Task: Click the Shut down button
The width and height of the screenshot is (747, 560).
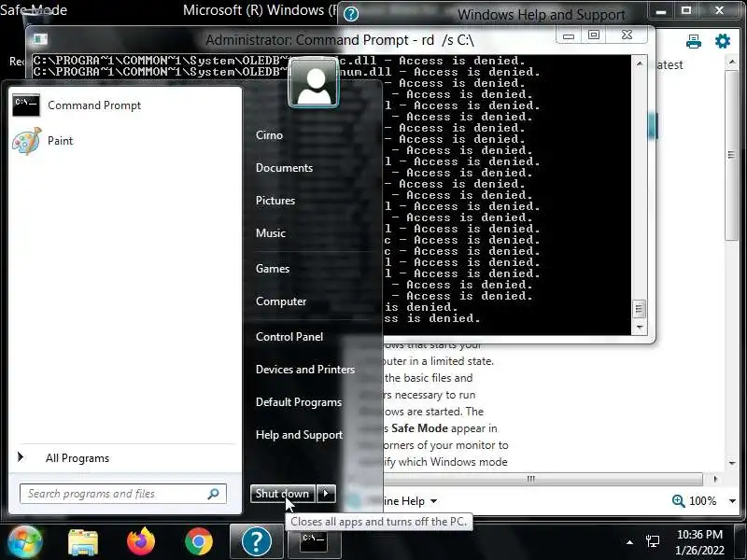Action: click(283, 494)
